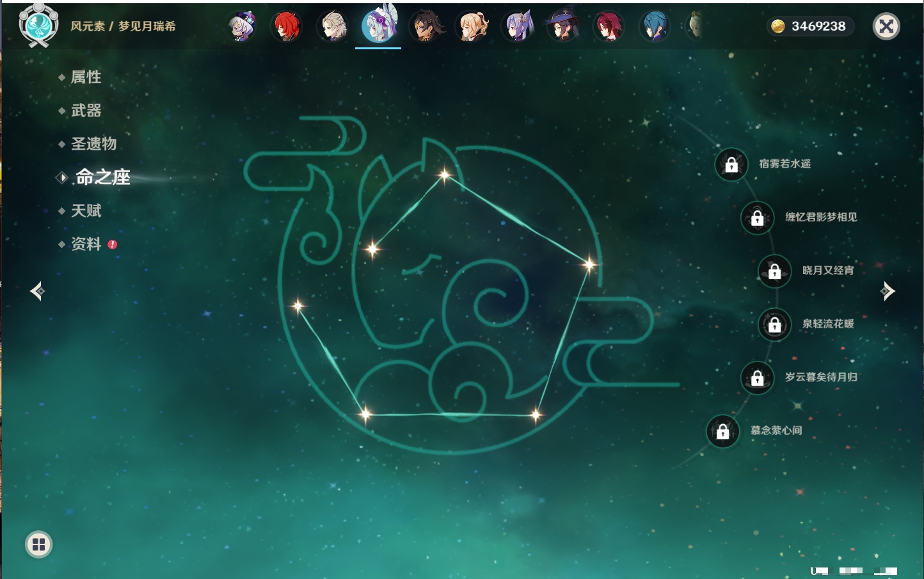924x579 pixels.
Task: Click the leftmost star of the constellation
Action: click(x=298, y=306)
